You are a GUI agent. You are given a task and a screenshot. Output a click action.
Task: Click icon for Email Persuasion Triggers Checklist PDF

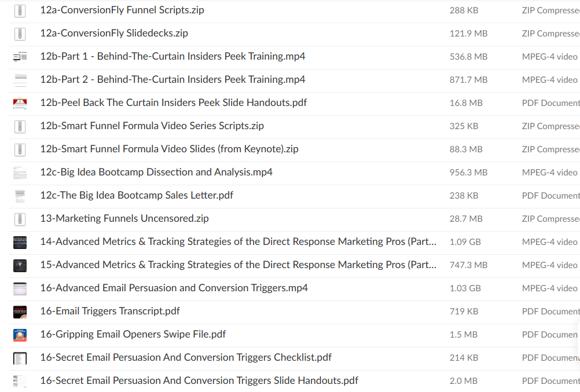point(20,358)
